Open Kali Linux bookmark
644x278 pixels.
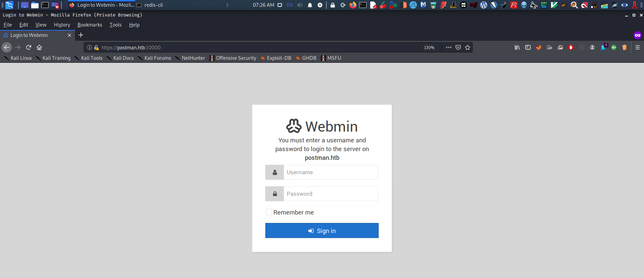point(18,58)
